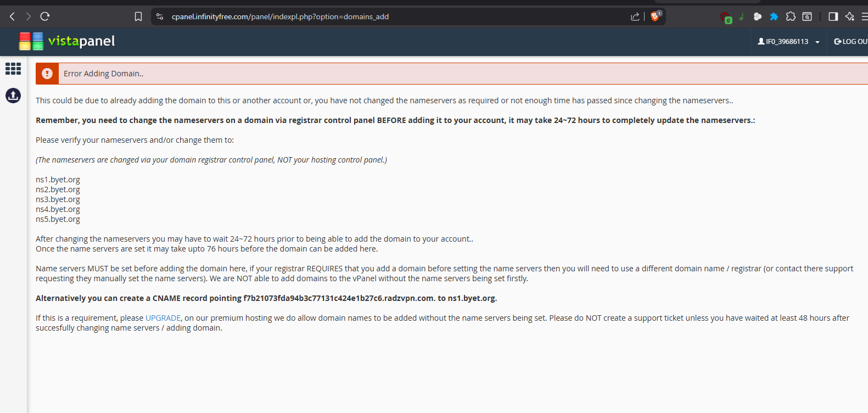868x413 pixels.
Task: Open Brave Shields lion icon
Action: [654, 16]
